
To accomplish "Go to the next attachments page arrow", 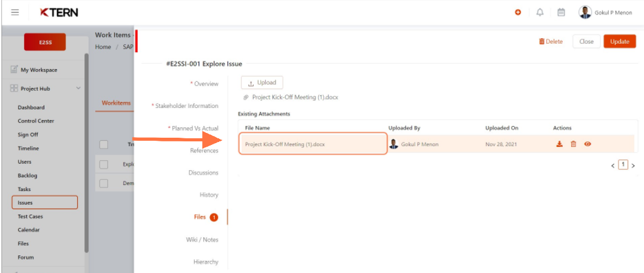I will (x=633, y=166).
